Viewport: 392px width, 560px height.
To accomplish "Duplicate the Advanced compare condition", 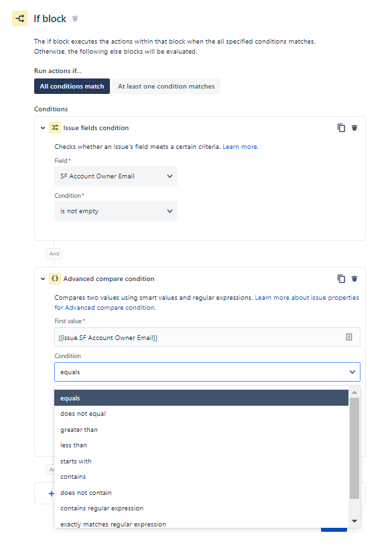I will coord(341,278).
